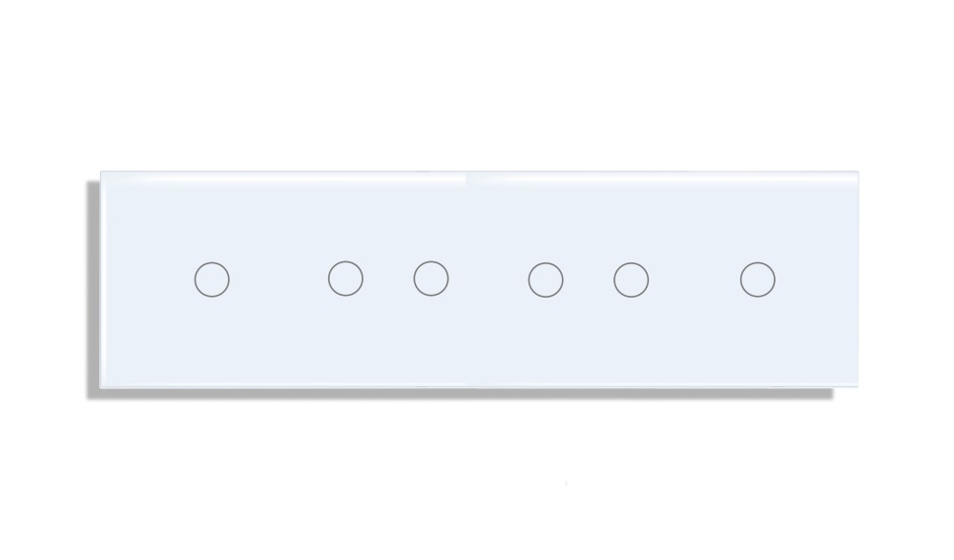Viewport: 954px width, 560px height.
Task: Tap the fourth touch circle from left
Action: click(x=546, y=280)
